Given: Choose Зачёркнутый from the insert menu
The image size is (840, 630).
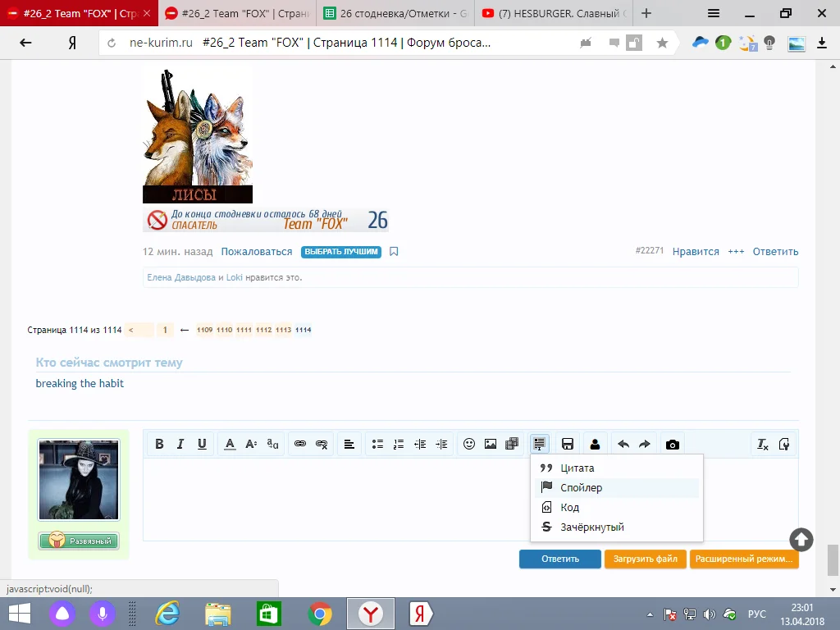Looking at the screenshot, I should 617,527.
